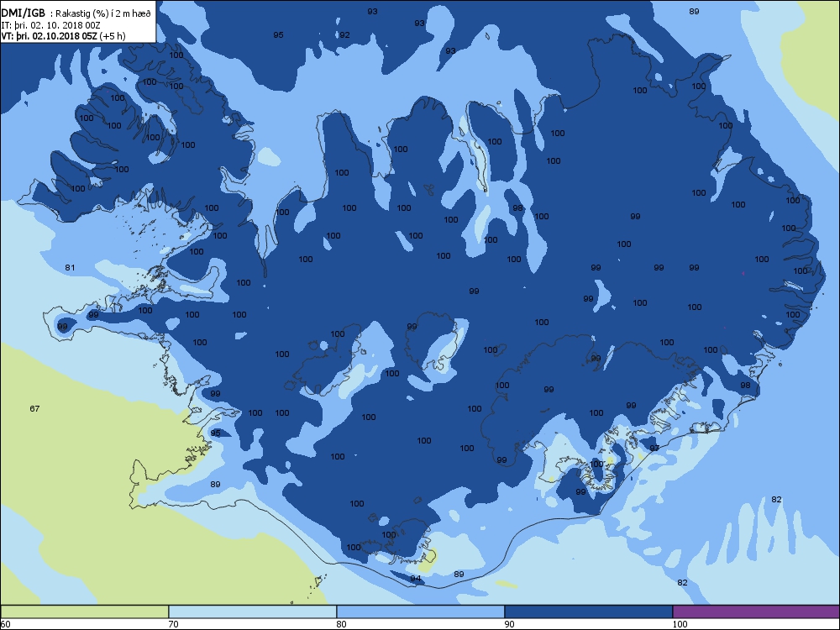Click the legend scale label 70
Screen dimensions: 840x630
coord(173,624)
